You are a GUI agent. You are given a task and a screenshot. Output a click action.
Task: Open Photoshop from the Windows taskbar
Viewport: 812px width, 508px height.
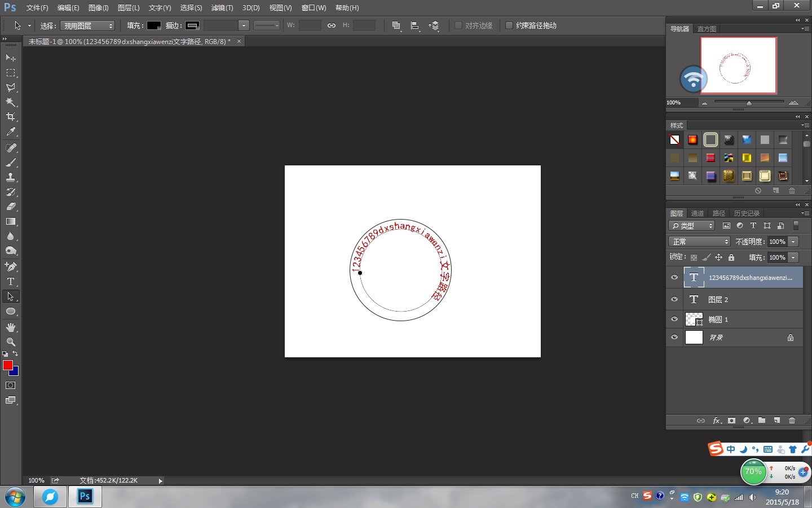pyautogui.click(x=85, y=497)
